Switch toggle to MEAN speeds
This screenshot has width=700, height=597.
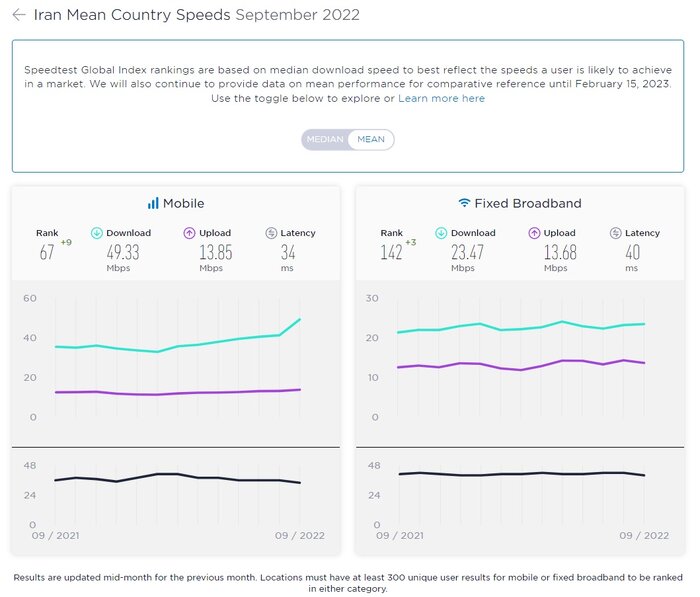coord(370,140)
